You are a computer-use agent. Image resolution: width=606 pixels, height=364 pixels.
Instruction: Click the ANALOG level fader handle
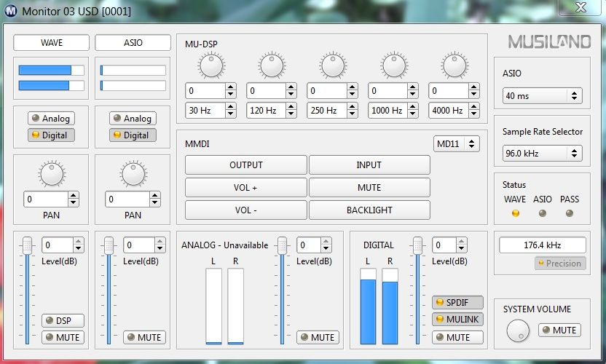[x=282, y=246]
